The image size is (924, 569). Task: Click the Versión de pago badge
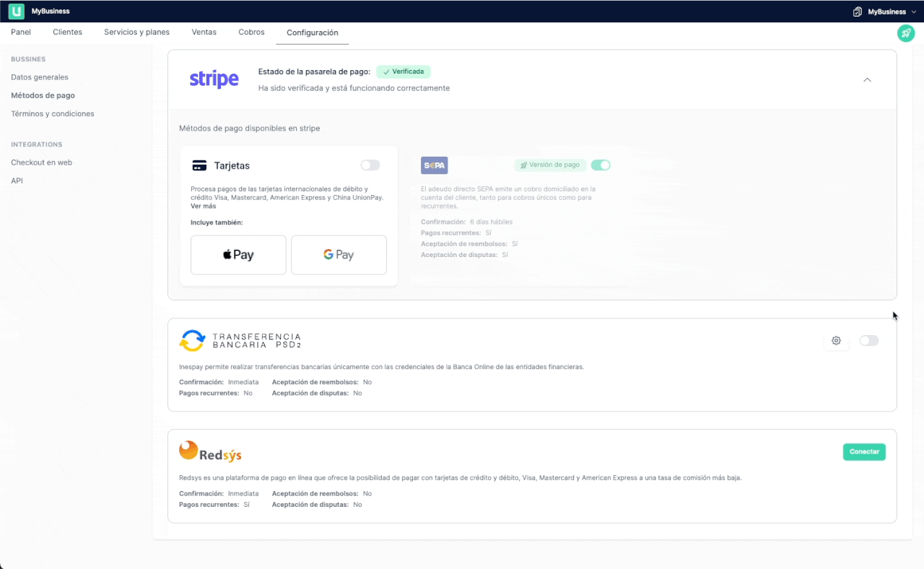tap(550, 165)
